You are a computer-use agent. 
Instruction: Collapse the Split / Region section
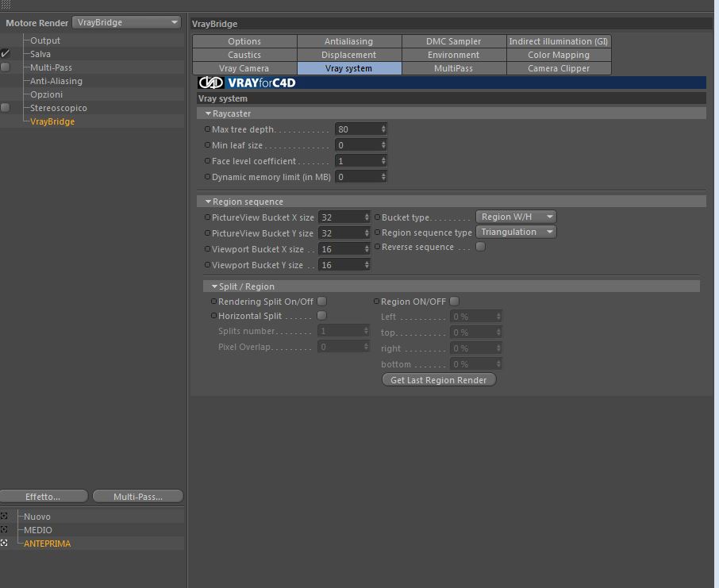coord(214,286)
